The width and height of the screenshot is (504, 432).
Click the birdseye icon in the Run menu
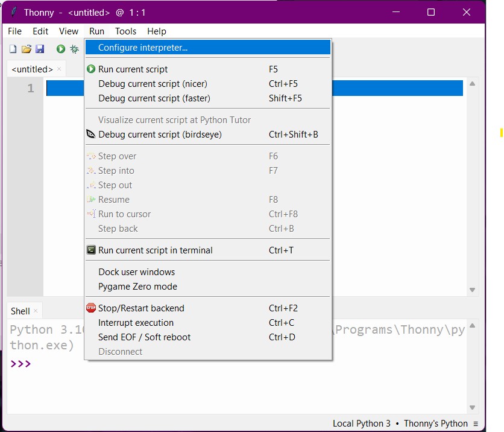91,134
